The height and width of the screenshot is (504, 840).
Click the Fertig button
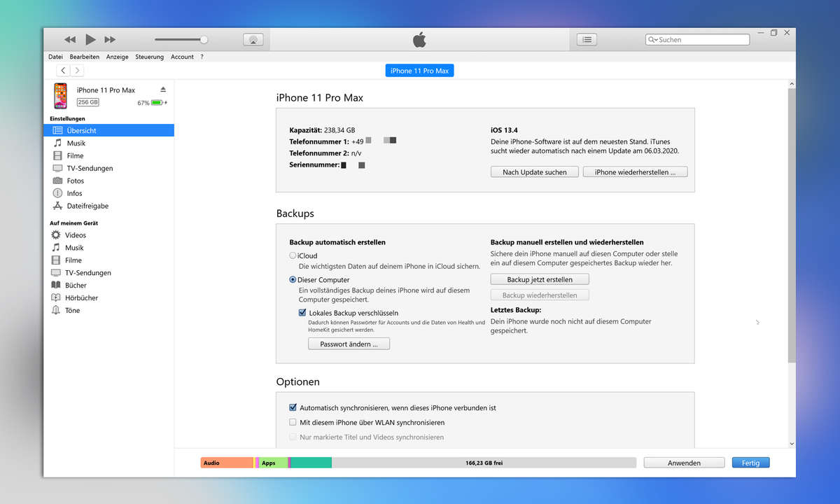point(751,463)
